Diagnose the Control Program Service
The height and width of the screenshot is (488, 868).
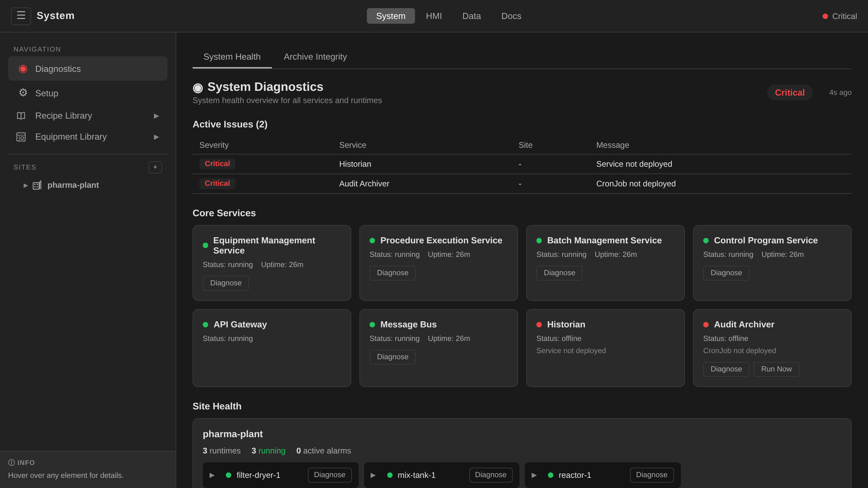coord(726,273)
